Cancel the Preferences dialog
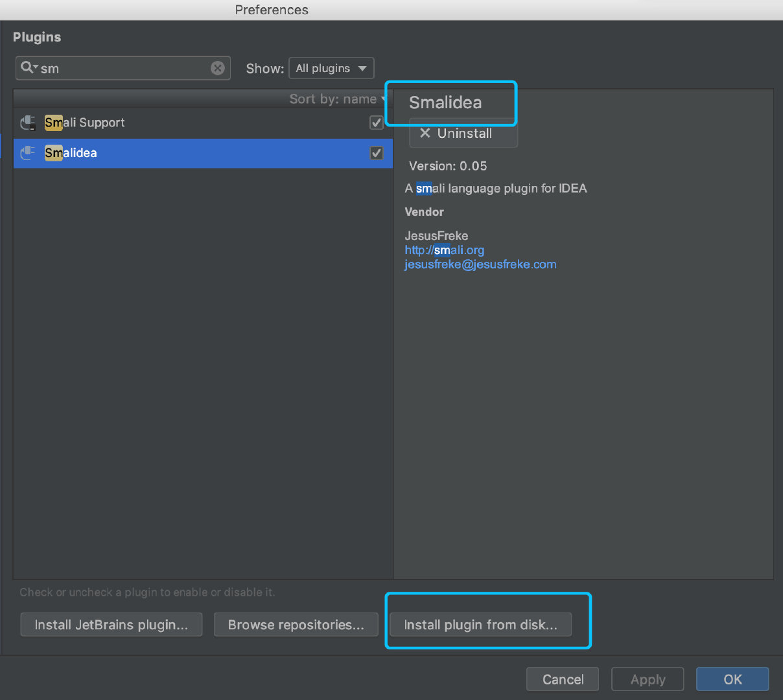783x700 pixels. pyautogui.click(x=563, y=679)
